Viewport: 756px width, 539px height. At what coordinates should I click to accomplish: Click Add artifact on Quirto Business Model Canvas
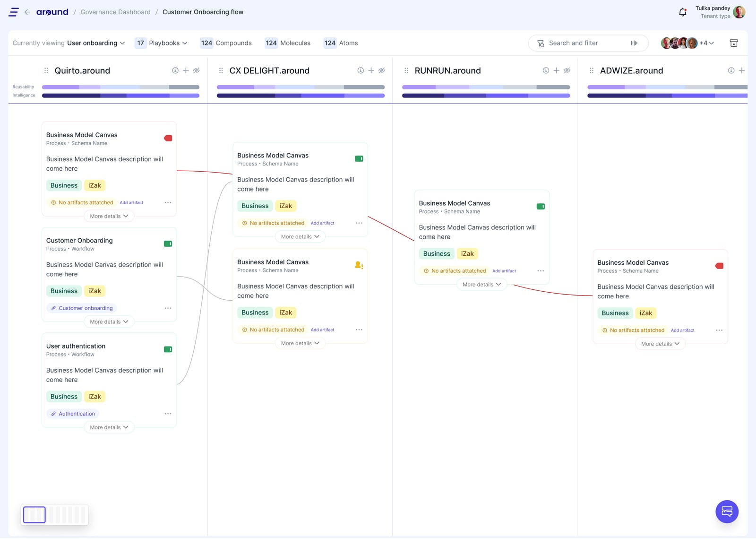[x=131, y=203]
